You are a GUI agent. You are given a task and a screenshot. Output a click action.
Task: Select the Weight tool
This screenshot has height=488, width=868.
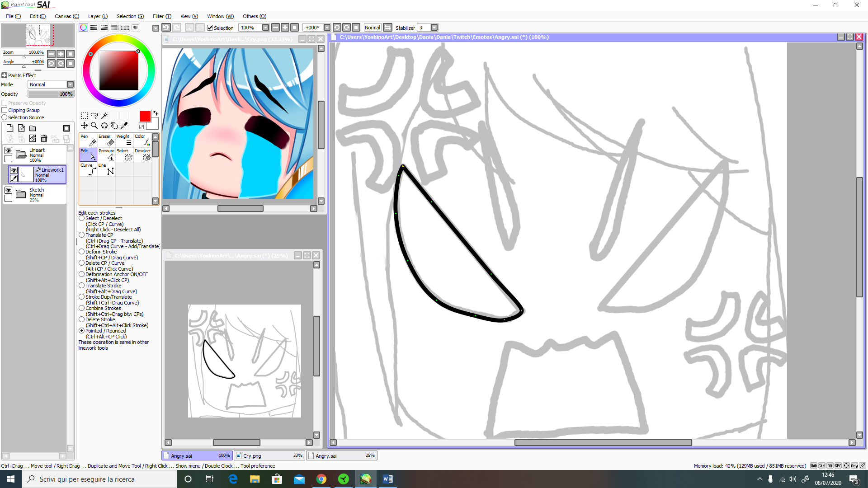tap(124, 140)
